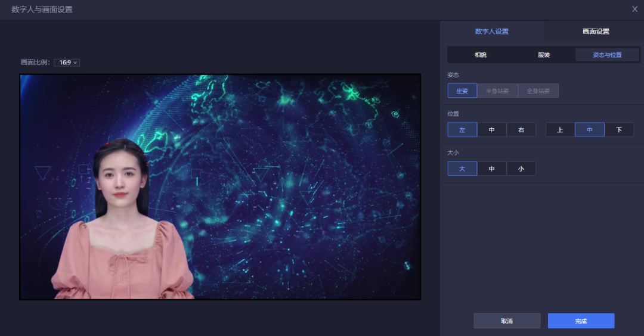Select the 姿态与位置 sub-tab
This screenshot has width=644, height=336.
[607, 55]
